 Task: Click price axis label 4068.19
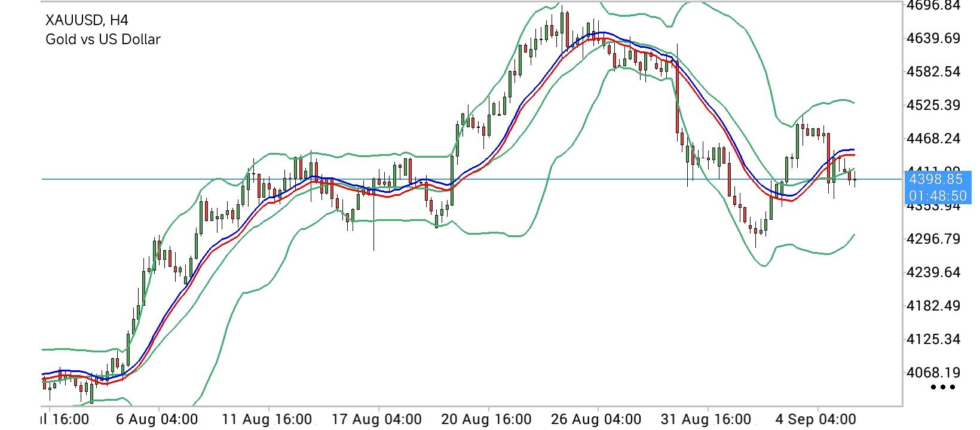coord(933,373)
